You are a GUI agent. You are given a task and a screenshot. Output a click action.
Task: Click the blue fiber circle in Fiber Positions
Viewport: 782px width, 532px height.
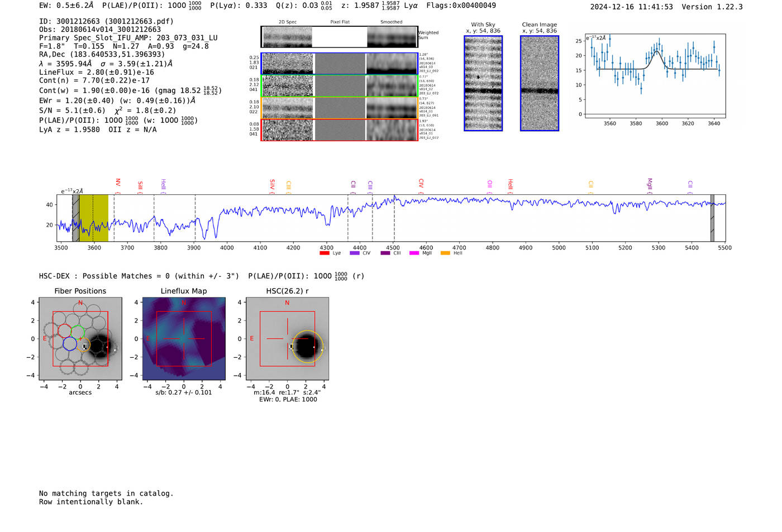pos(70,344)
